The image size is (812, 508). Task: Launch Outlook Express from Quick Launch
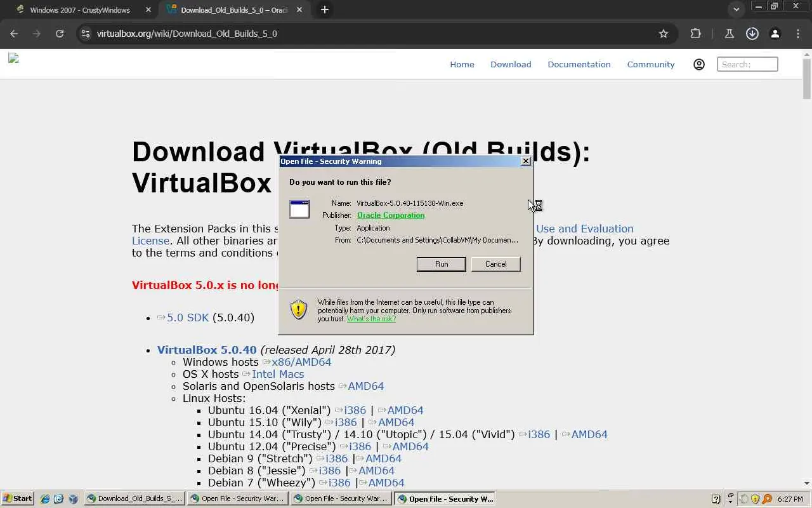pos(59,499)
